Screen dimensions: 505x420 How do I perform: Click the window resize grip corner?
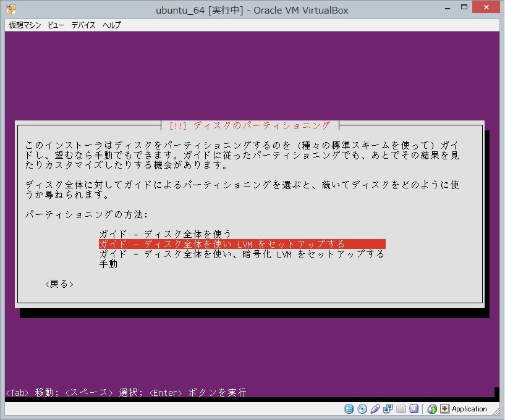(496, 411)
